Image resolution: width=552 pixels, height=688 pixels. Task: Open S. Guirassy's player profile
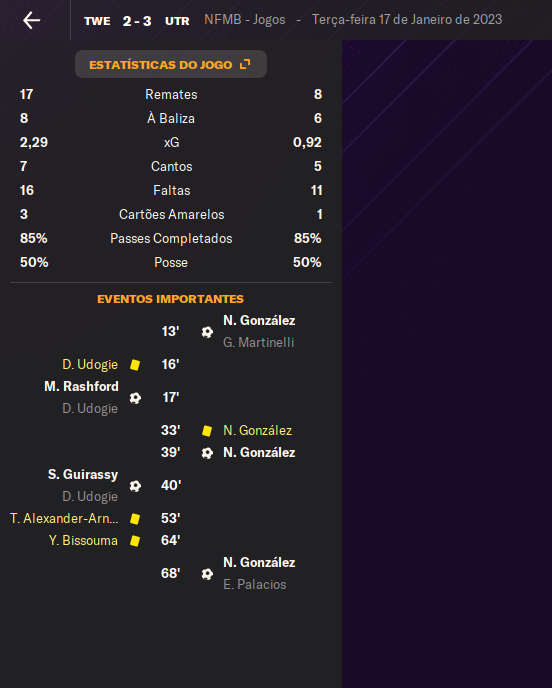(x=83, y=474)
